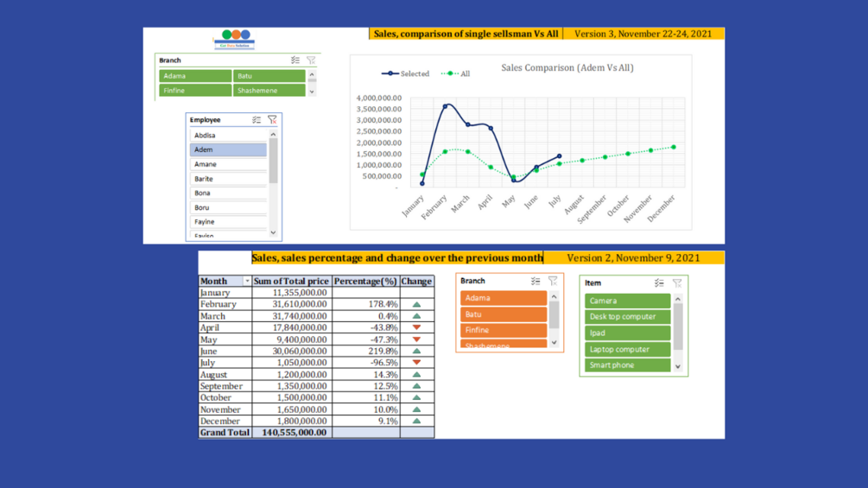
Task: Select Finfine in the green Branch slicer
Action: tap(195, 90)
